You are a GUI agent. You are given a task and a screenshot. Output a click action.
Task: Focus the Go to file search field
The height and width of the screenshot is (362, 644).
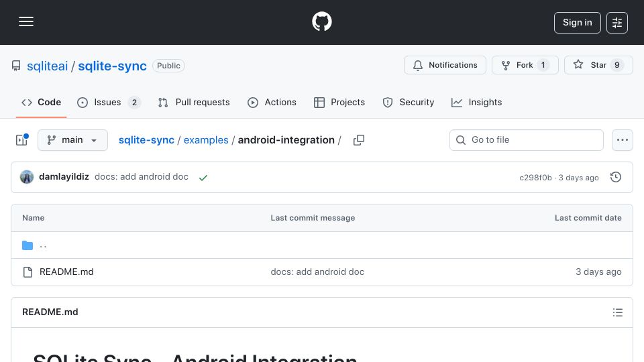(x=527, y=140)
